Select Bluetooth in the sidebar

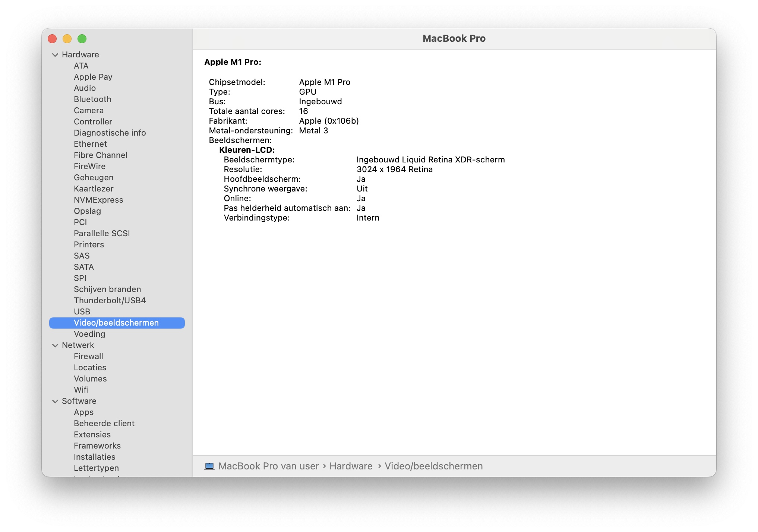[x=92, y=99]
